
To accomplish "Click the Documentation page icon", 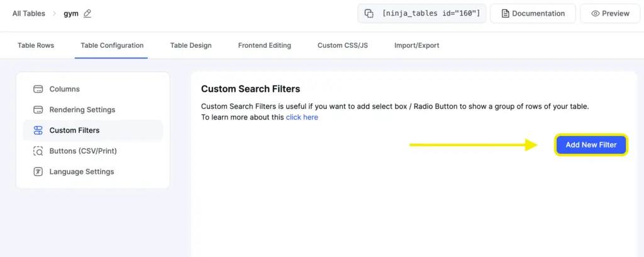I will click(506, 14).
